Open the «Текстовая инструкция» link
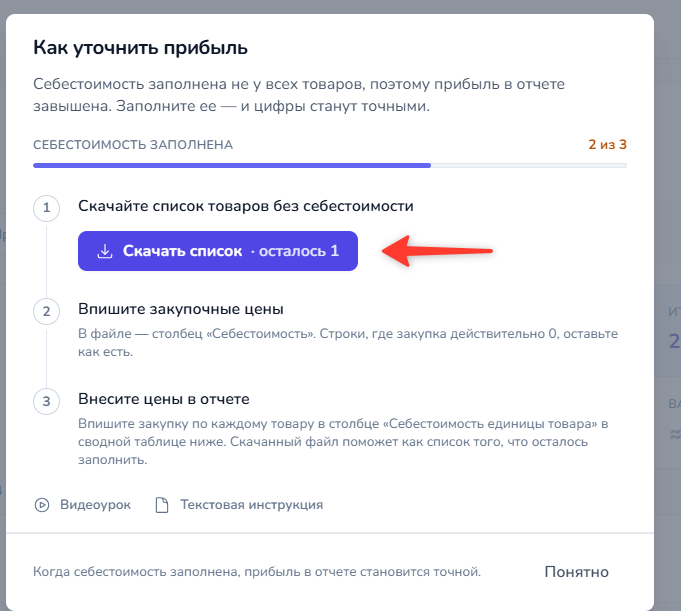 pyautogui.click(x=251, y=505)
